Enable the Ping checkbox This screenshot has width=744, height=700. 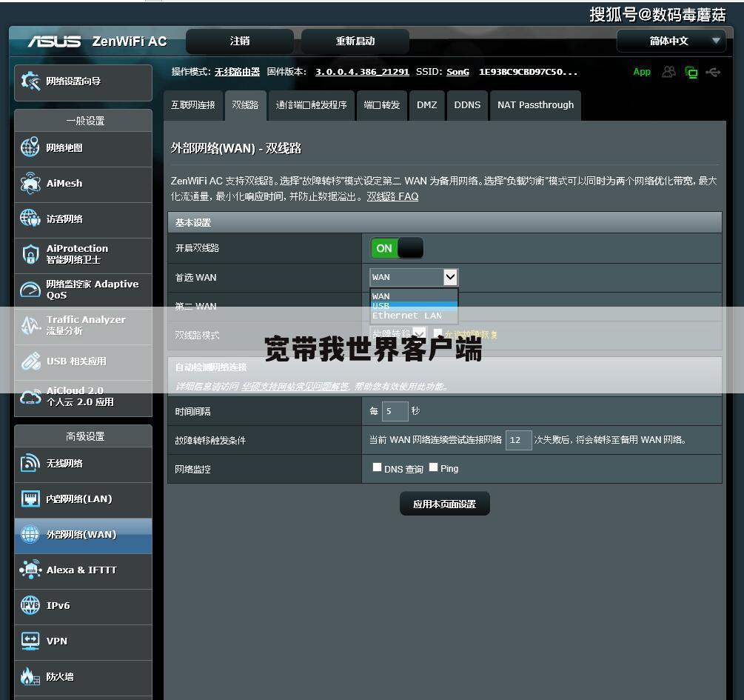[433, 467]
